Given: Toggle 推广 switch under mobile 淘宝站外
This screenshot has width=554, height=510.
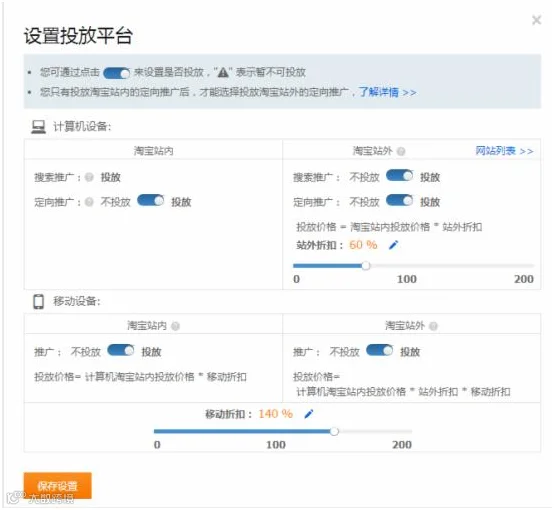Looking at the screenshot, I should coord(380,350).
